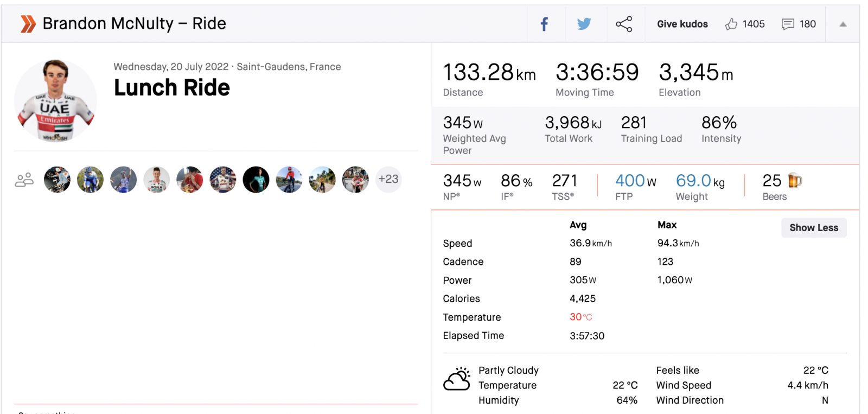Open Brandon McNulty's profile photo
The height and width of the screenshot is (414, 868).
[x=55, y=100]
